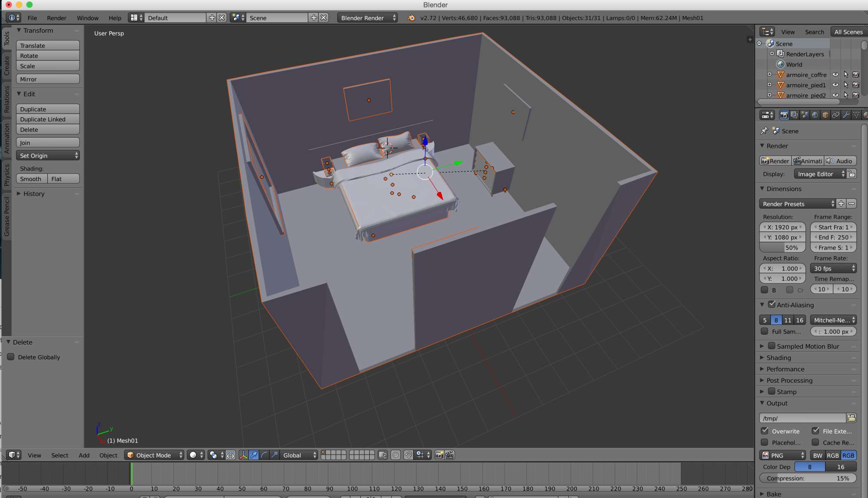The width and height of the screenshot is (868, 498).
Task: Click the OpenGL render camera icon
Action: [x=439, y=455]
